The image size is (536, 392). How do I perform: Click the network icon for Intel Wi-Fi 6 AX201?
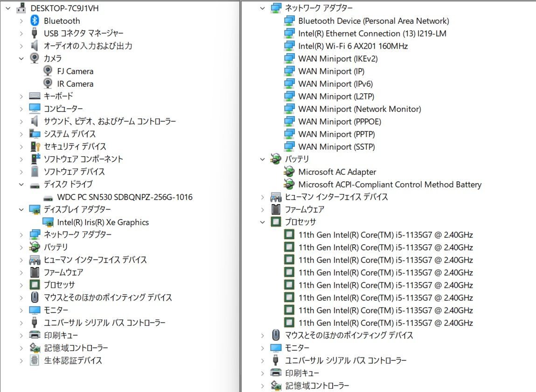point(289,45)
